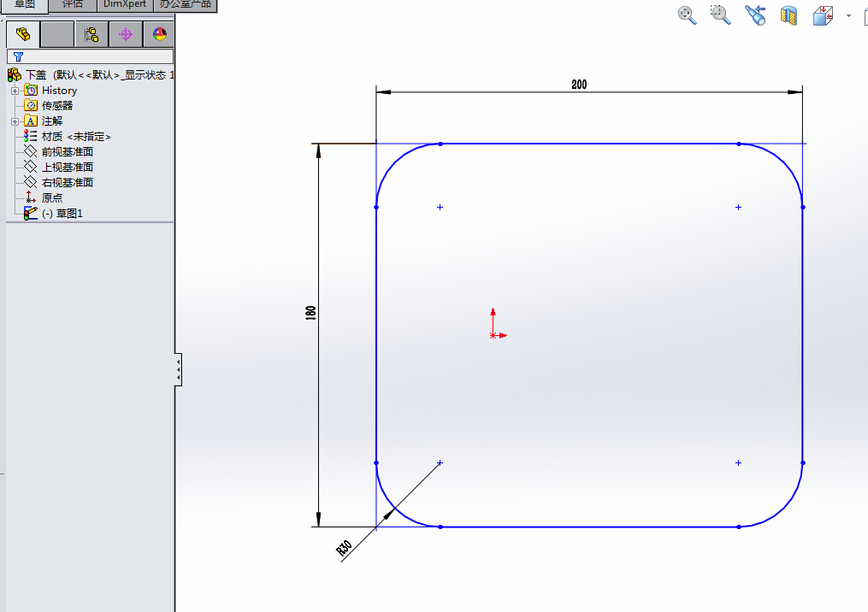Screen dimensions: 868x612
Task: Click the Previous View icon
Action: pos(755,15)
